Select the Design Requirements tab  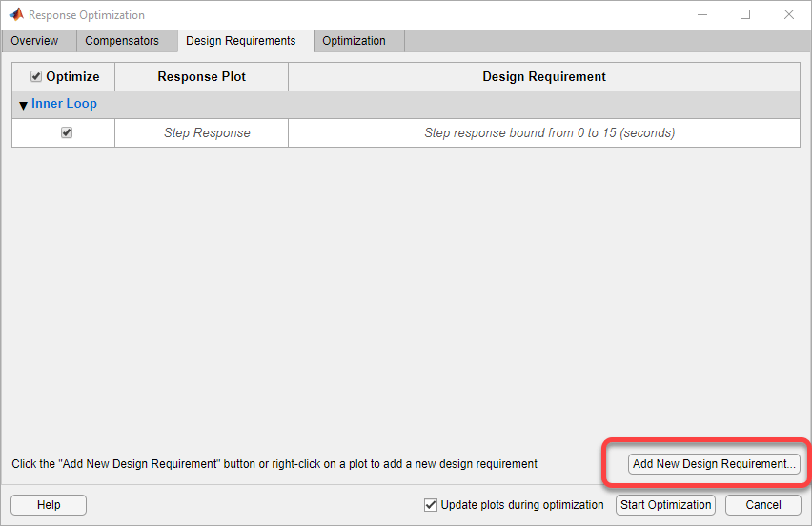[x=246, y=41]
